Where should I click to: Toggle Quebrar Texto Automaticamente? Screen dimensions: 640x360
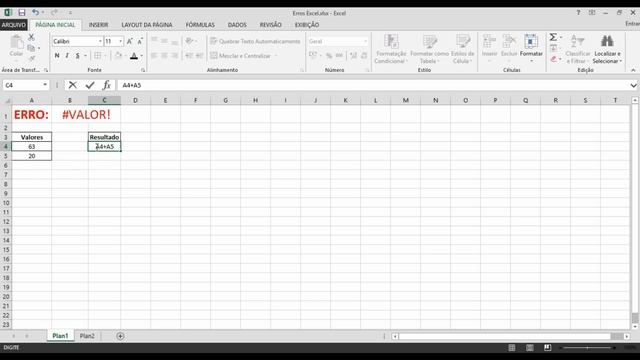point(255,41)
